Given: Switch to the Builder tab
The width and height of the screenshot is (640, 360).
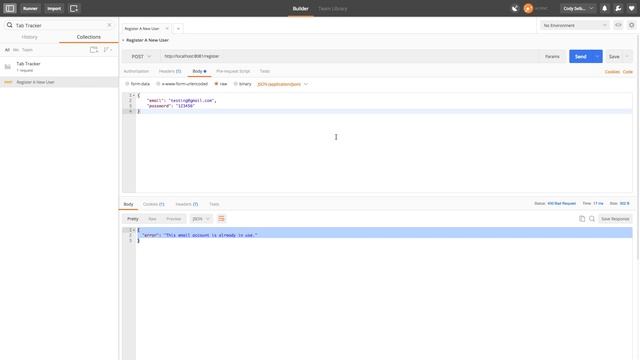Looking at the screenshot, I should point(300,9).
